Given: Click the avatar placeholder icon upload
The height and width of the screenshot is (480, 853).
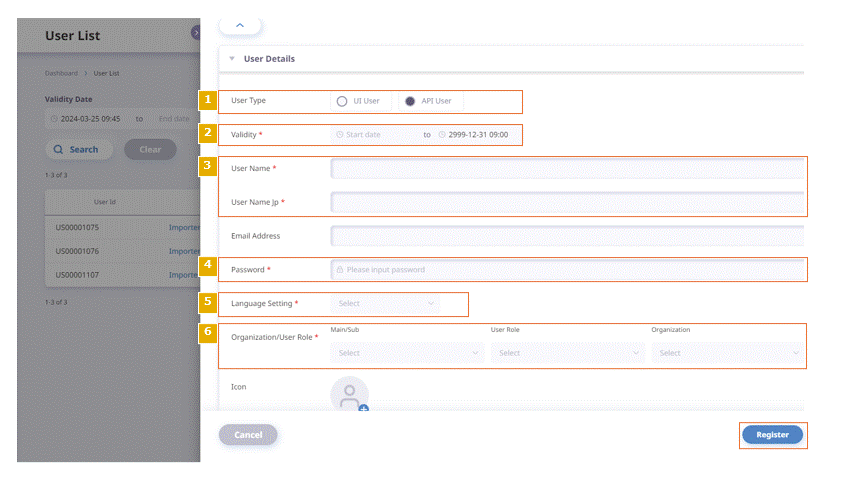Looking at the screenshot, I should point(349,394).
